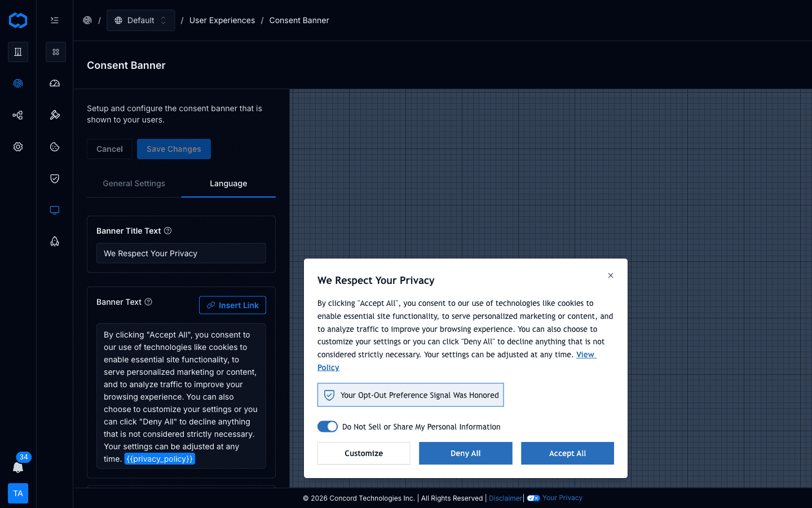Screen dimensions: 812x508
Task: Click Customize in the banner preview
Action: (x=364, y=453)
